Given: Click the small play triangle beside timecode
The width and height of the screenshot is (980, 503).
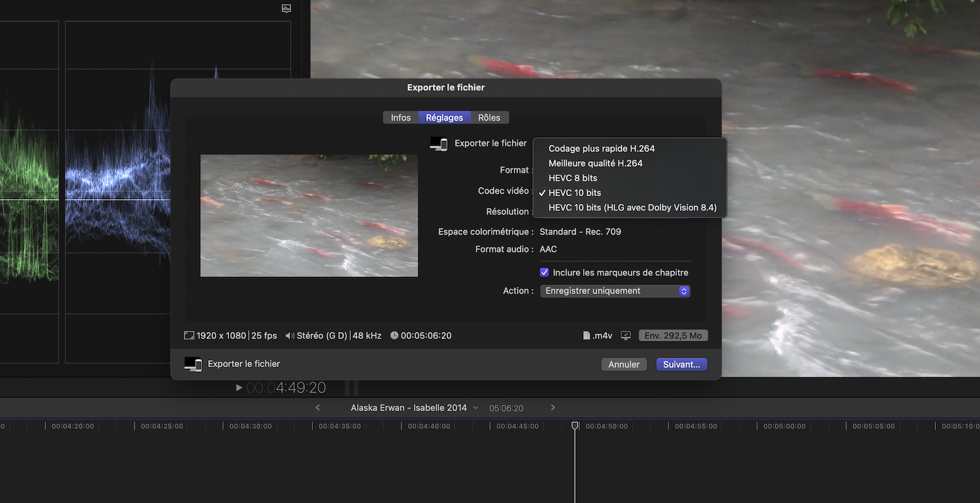Looking at the screenshot, I should (239, 388).
